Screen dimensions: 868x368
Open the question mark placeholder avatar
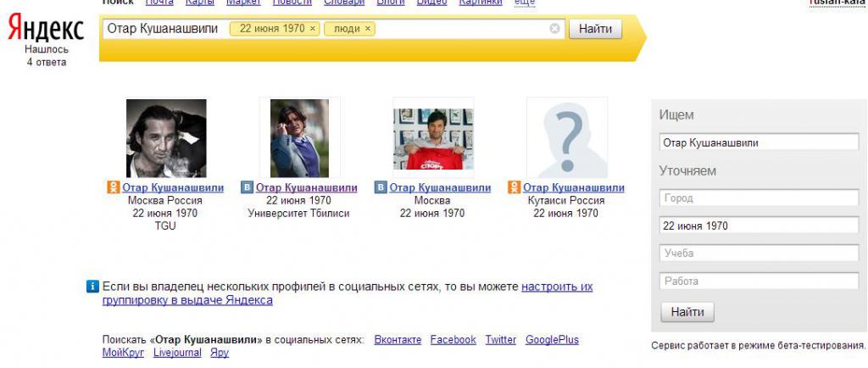click(x=567, y=138)
